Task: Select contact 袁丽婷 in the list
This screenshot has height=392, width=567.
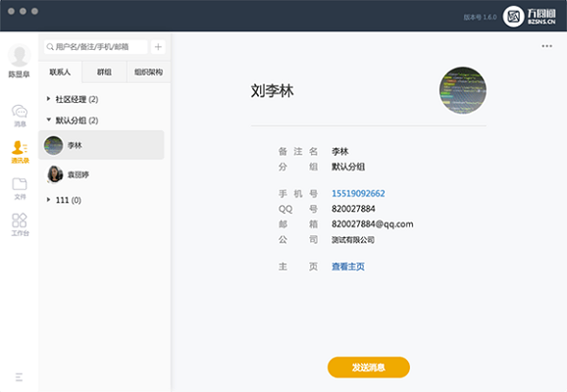Action: [x=101, y=174]
